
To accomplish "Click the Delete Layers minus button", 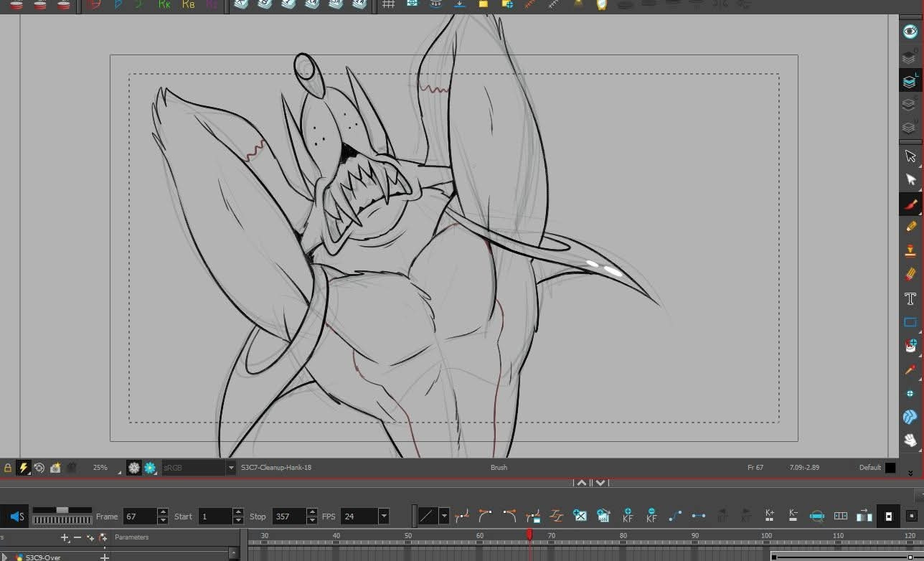I will coord(77,537).
